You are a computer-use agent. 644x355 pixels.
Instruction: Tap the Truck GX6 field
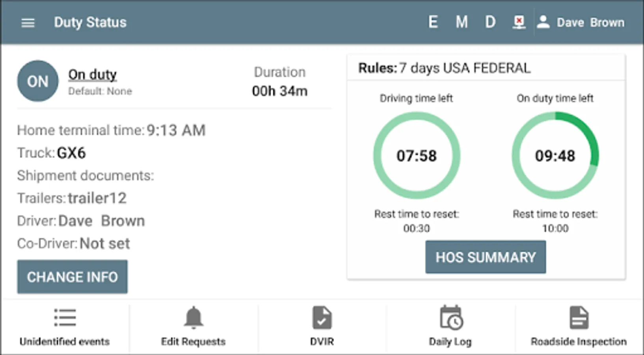(x=51, y=153)
